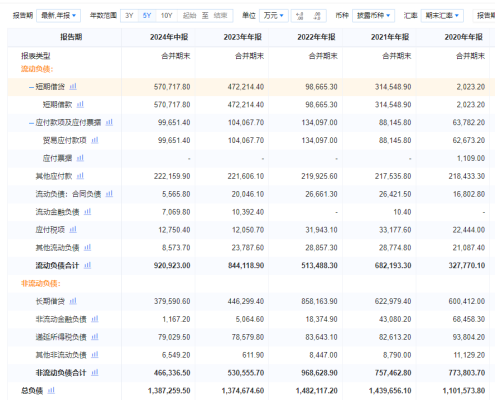The image size is (496, 400).
Task: Click the 93,804.20 递延所得税负债 cell
Action: click(x=469, y=337)
